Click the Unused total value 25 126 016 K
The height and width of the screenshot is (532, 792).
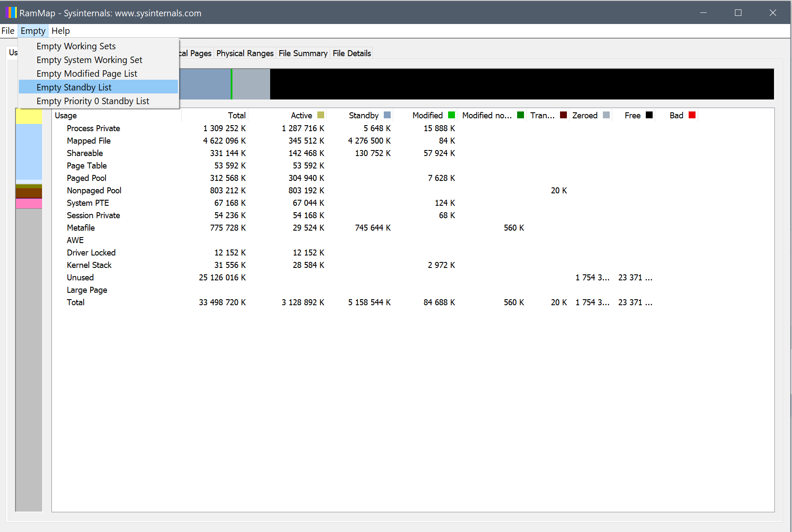222,277
